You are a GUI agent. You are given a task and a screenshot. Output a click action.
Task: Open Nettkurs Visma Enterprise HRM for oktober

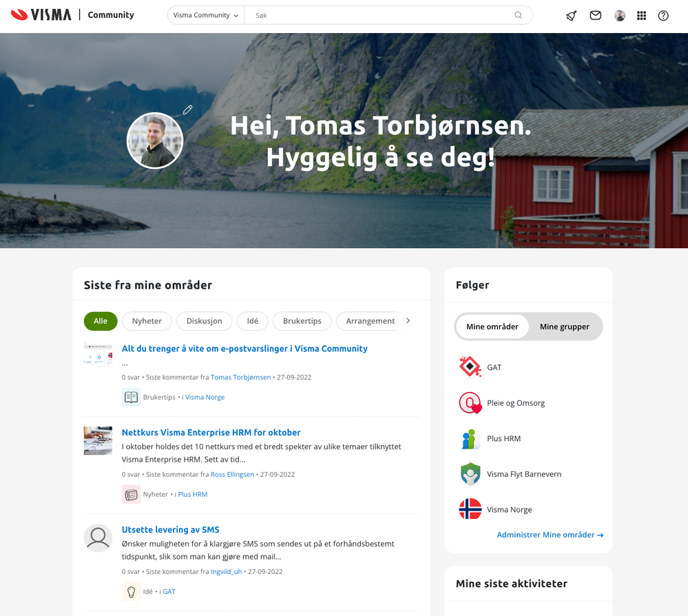[211, 433]
